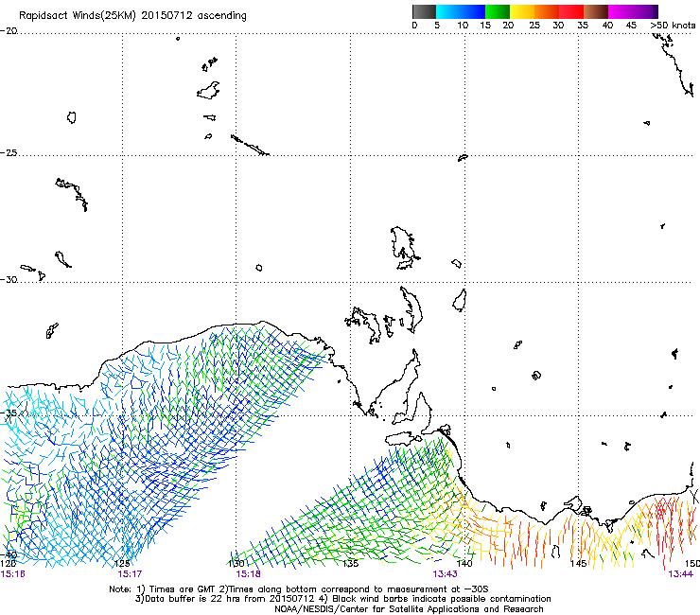The height and width of the screenshot is (615, 700).
Task: Click the blue 10-15 knots legend color
Action: pos(473,11)
